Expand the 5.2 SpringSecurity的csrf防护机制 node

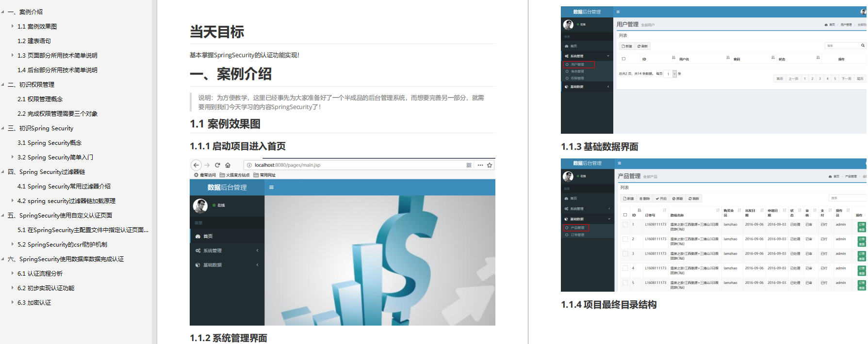click(x=13, y=244)
